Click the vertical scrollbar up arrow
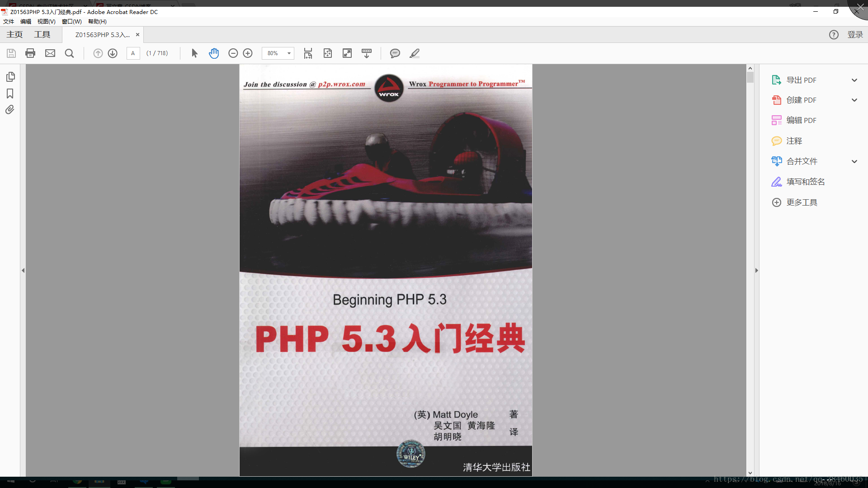This screenshot has height=488, width=868. point(750,68)
